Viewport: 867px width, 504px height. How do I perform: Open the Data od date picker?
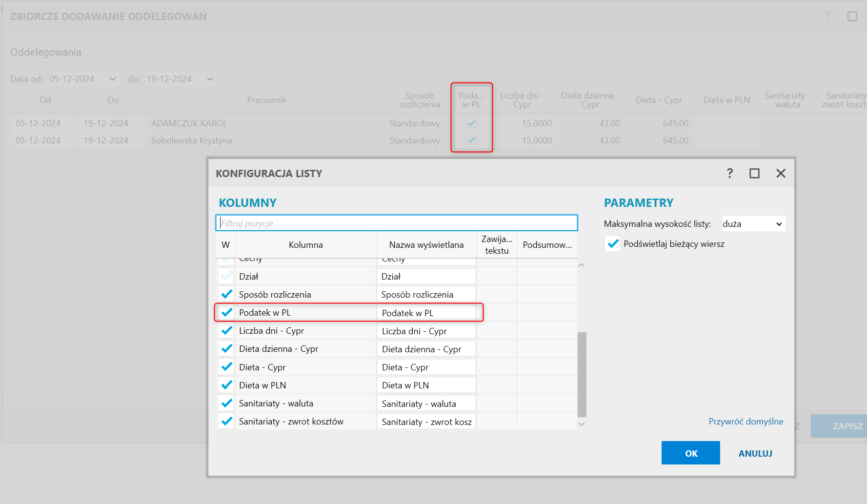click(x=113, y=79)
